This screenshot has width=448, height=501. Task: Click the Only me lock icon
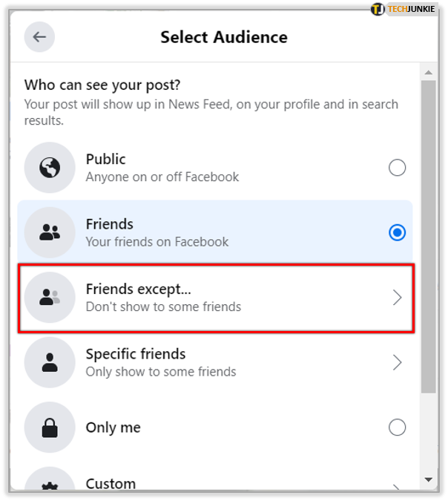click(50, 428)
